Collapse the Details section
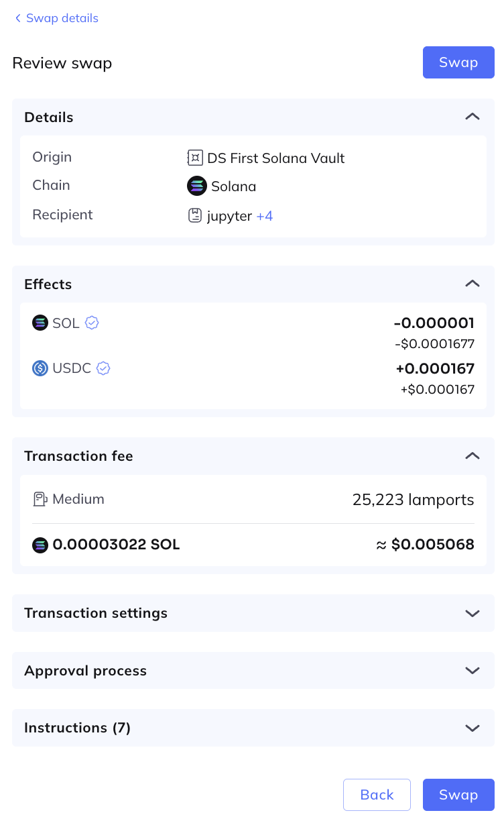This screenshot has height=821, width=504. [472, 117]
